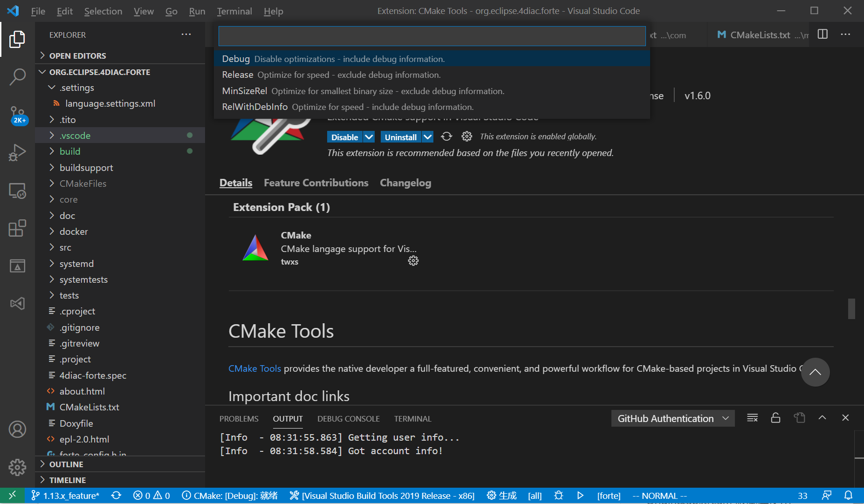Follow the CMake Tools link
Screen dimensions: 864x504
[x=254, y=368]
